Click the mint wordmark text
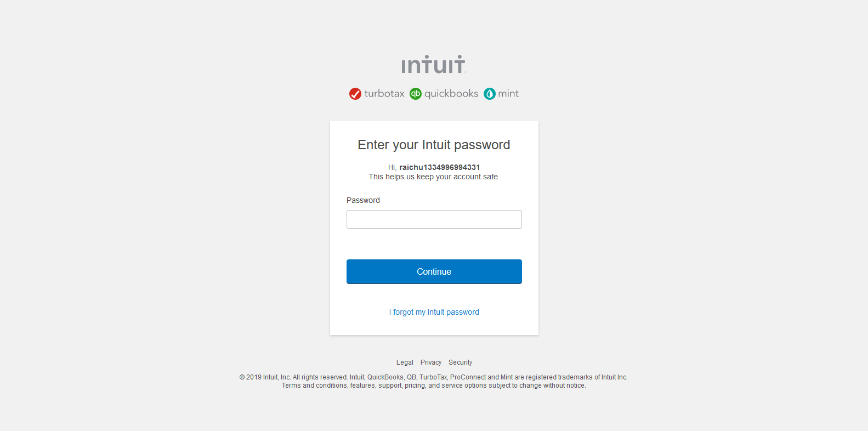The width and height of the screenshot is (868, 431). coord(508,94)
